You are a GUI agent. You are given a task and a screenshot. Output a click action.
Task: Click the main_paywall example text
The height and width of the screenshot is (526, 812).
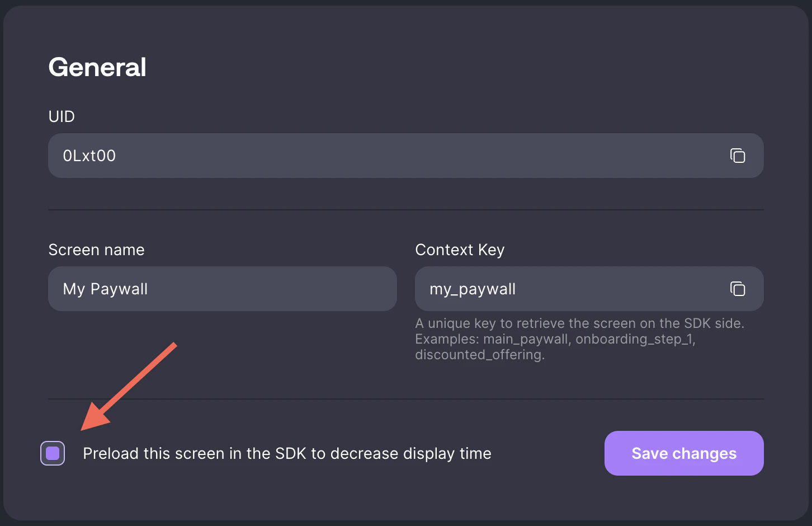pyautogui.click(x=525, y=339)
